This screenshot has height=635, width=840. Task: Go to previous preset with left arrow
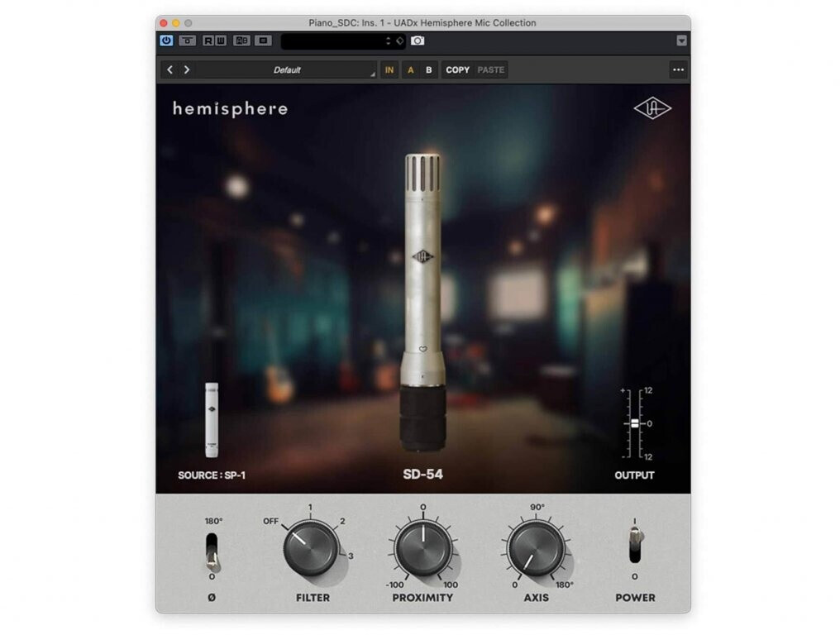click(x=170, y=70)
